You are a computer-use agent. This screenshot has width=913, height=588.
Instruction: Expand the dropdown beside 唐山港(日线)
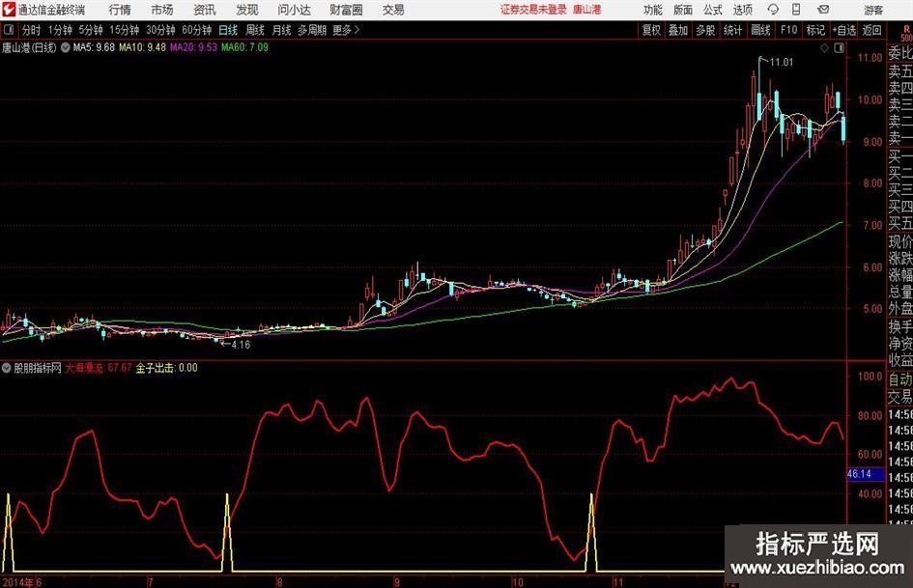(66, 47)
